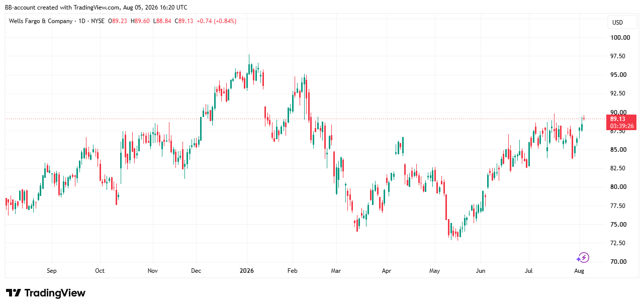Viewport: 644px width, 308px height.
Task: Click the 82.50 price axis label
Action: pos(618,168)
